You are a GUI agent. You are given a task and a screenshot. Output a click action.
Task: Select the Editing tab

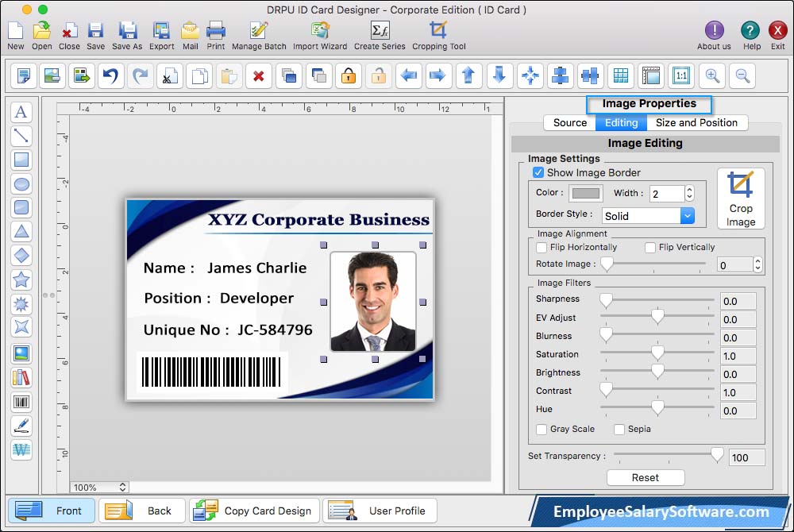pyautogui.click(x=622, y=122)
